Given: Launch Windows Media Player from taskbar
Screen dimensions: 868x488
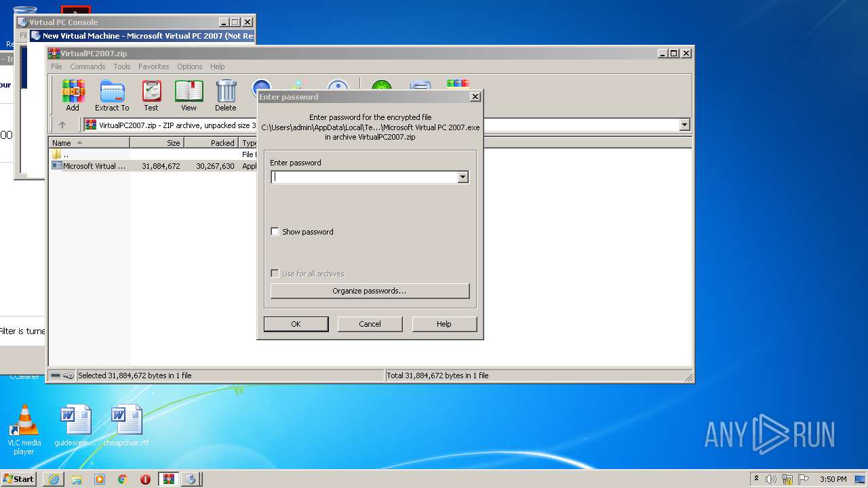Looking at the screenshot, I should pos(100,479).
